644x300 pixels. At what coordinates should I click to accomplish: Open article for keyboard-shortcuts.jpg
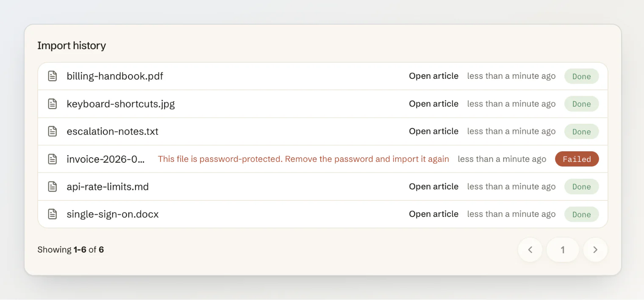pyautogui.click(x=433, y=104)
